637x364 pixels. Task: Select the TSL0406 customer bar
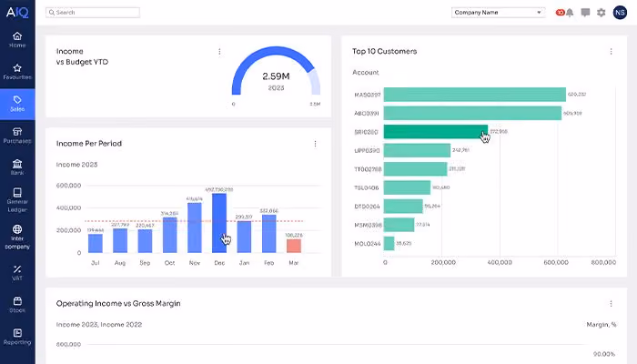tap(407, 187)
